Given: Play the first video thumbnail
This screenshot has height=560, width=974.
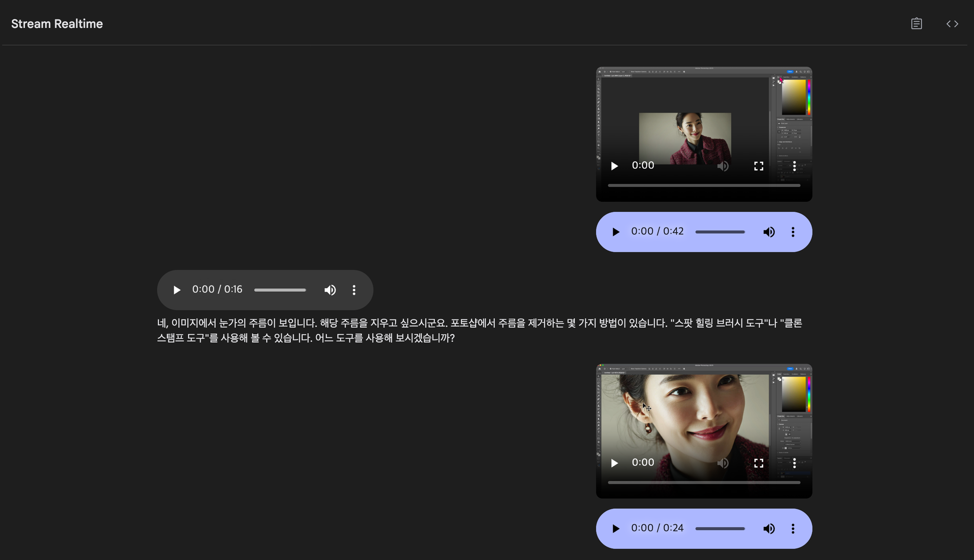Looking at the screenshot, I should [615, 166].
